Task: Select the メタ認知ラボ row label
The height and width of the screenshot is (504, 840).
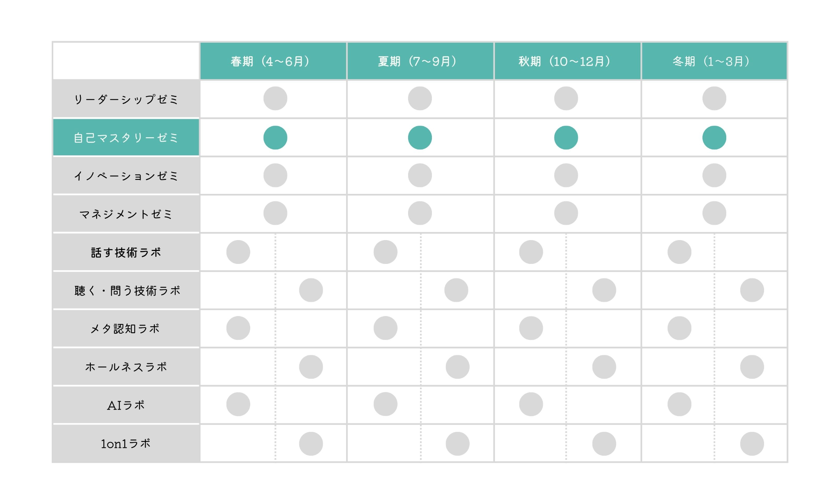Action: point(126,329)
